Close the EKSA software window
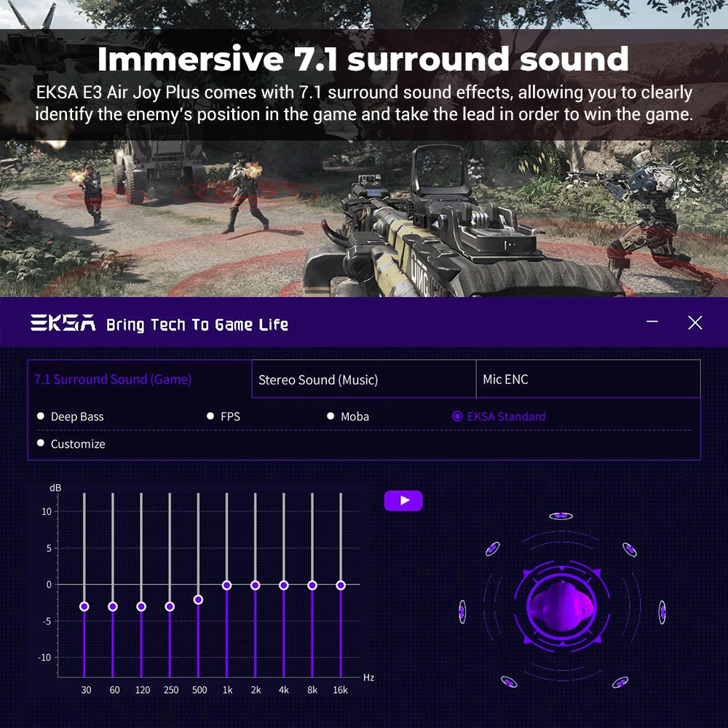Image resolution: width=728 pixels, height=728 pixels. coord(695,323)
